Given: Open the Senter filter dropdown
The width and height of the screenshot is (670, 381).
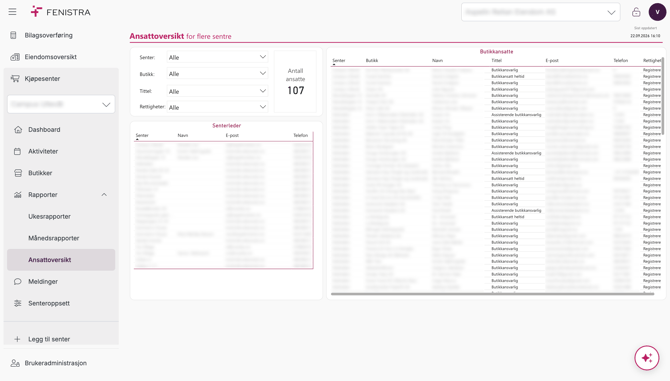Looking at the screenshot, I should pos(217,57).
